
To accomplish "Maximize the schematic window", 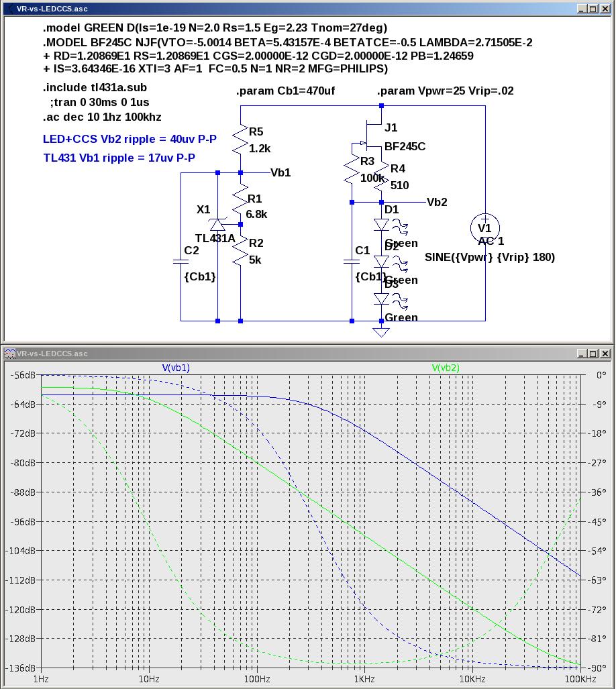I will [x=593, y=8].
